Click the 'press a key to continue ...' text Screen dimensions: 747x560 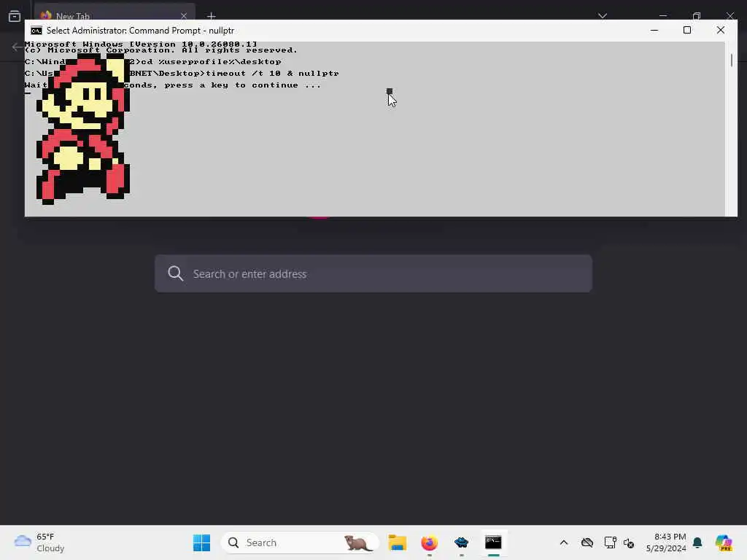click(242, 85)
